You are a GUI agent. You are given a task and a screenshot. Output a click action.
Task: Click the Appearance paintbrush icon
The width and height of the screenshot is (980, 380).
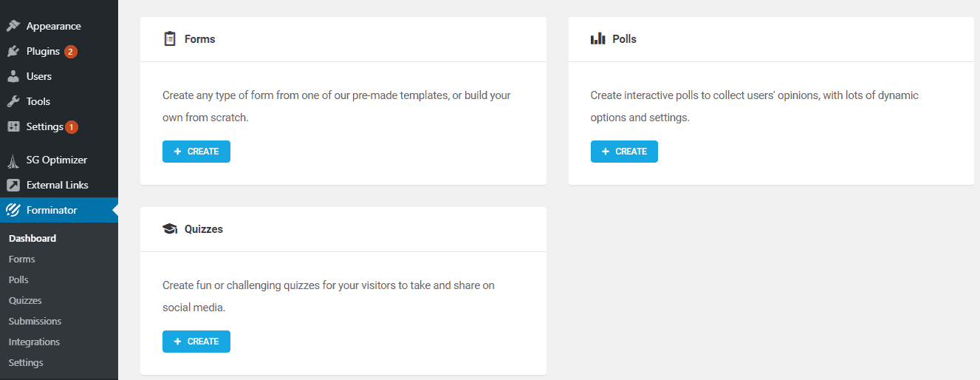click(13, 26)
